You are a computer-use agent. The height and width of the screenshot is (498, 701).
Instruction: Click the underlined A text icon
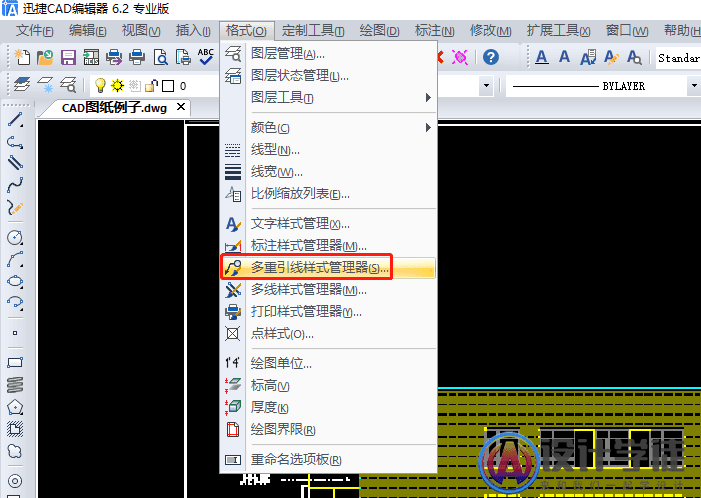[x=542, y=57]
